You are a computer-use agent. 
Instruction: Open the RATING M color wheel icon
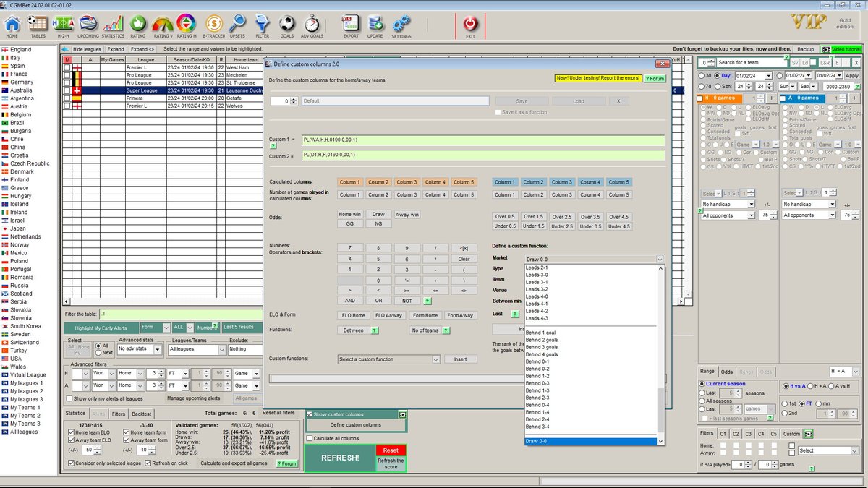pyautogui.click(x=187, y=26)
